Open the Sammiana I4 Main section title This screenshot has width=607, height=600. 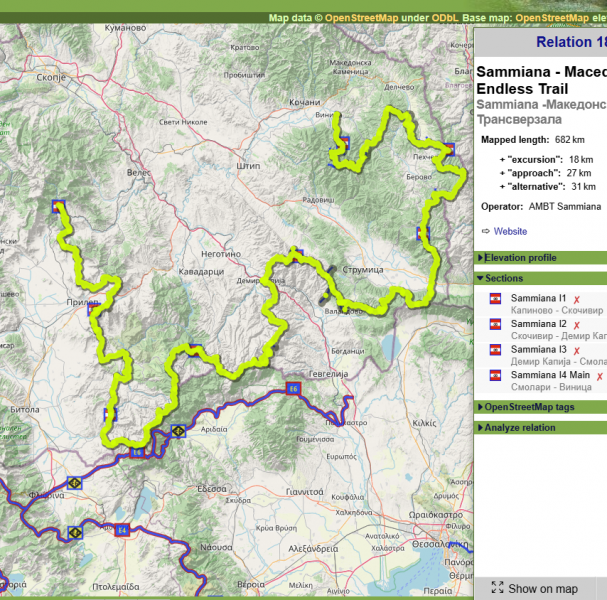[550, 375]
